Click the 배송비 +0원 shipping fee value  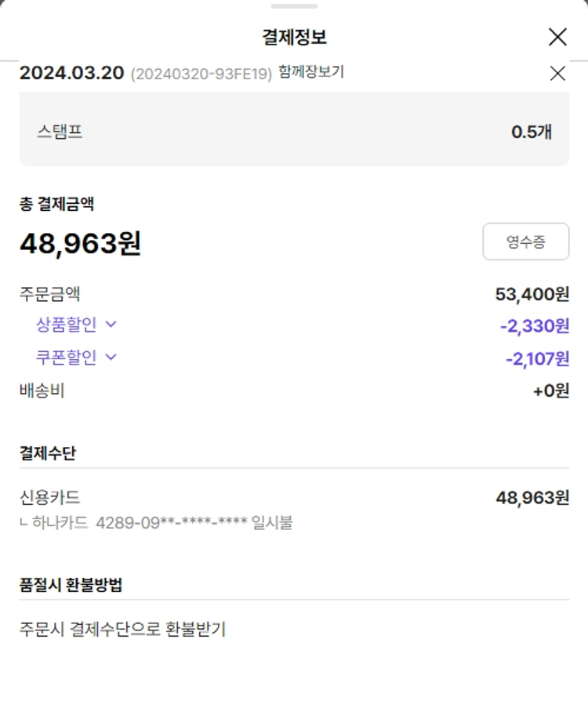pos(551,390)
